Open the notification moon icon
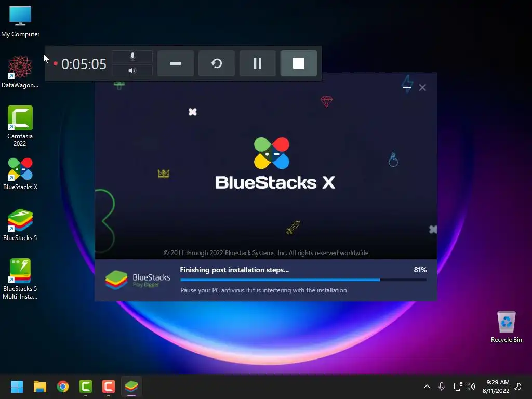 (x=518, y=387)
